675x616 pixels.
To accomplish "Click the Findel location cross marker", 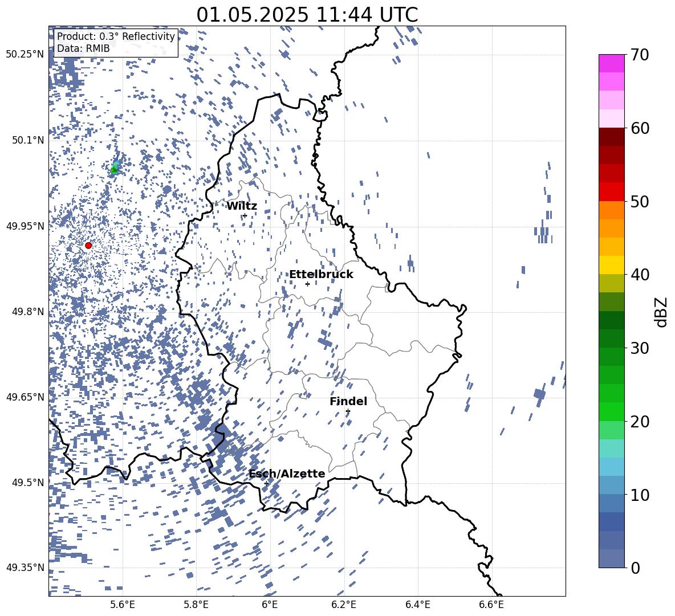I will tap(348, 411).
